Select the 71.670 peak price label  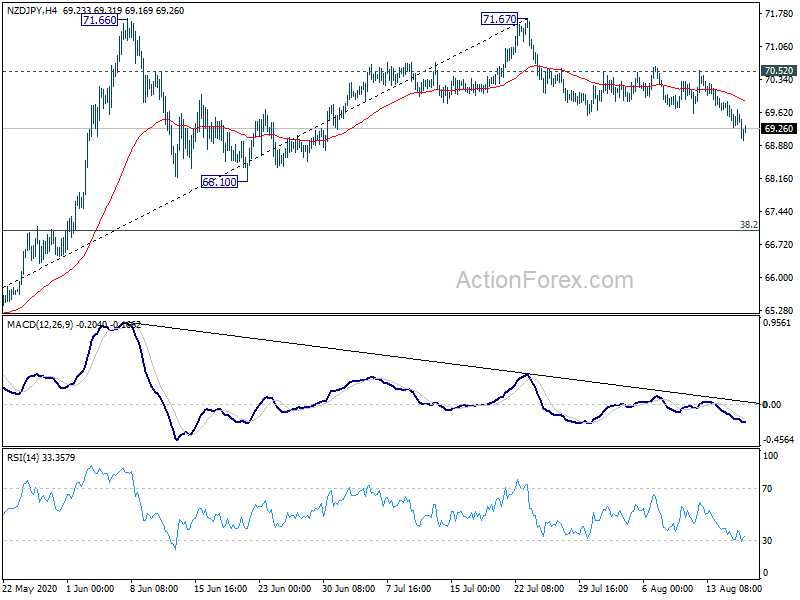coord(499,19)
